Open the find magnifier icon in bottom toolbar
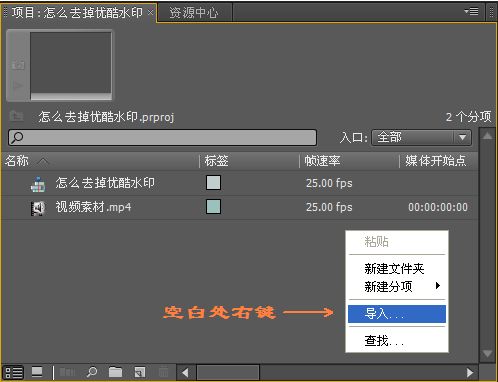 92,372
